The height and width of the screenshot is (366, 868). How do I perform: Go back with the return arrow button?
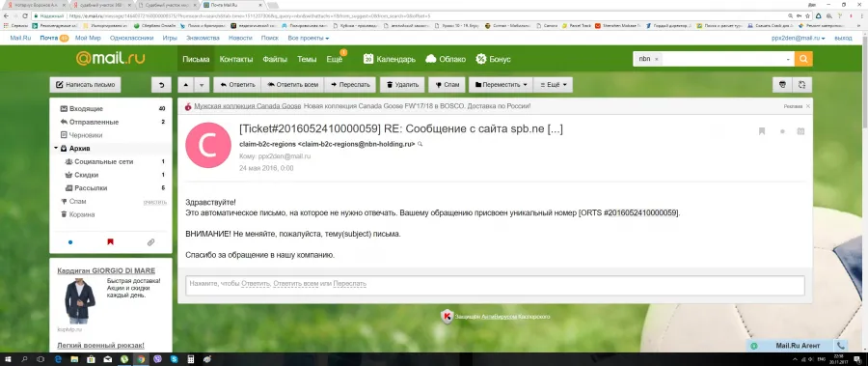point(161,85)
